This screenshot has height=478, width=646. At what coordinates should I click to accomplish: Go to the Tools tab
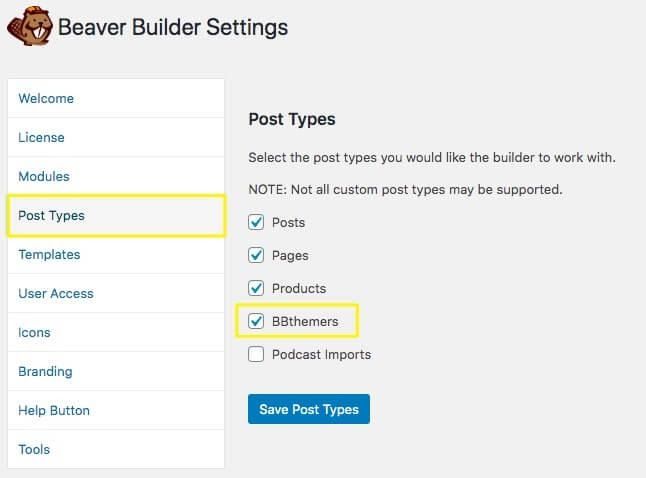pyautogui.click(x=116, y=449)
